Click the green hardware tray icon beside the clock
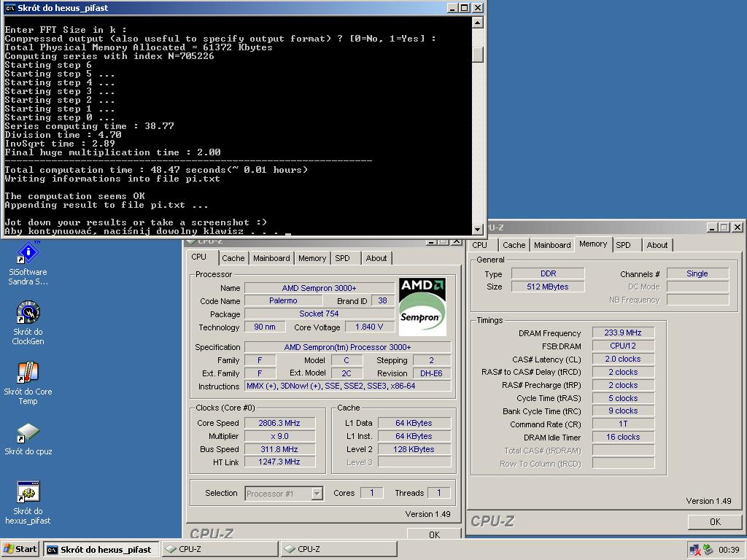This screenshot has width=747, height=560. [x=708, y=550]
